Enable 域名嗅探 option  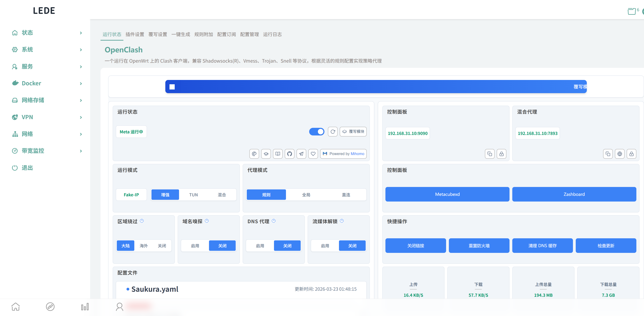(195, 246)
